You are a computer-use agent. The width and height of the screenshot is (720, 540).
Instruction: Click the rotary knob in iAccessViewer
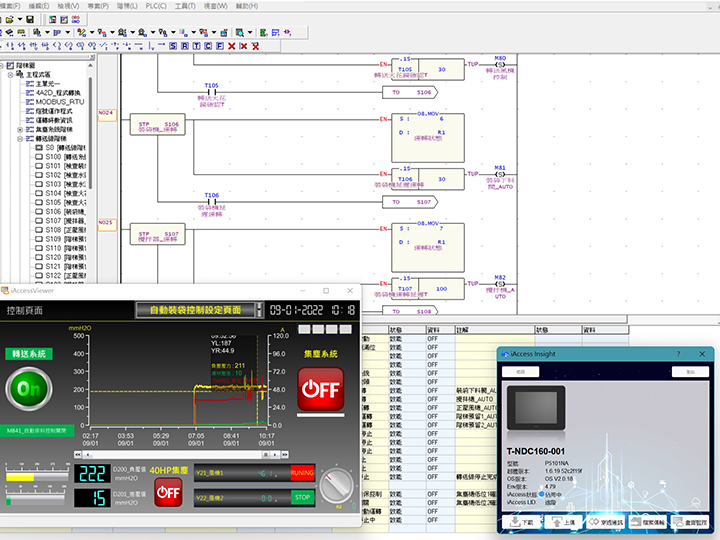click(337, 486)
